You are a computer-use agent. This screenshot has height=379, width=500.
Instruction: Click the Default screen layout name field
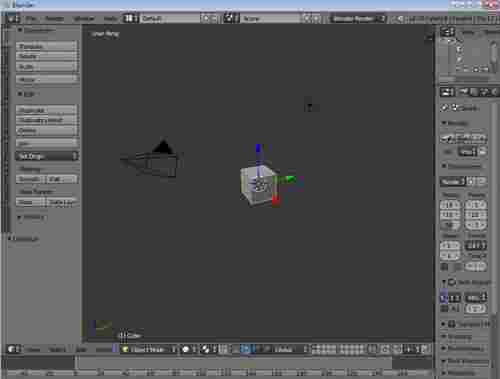(x=170, y=18)
